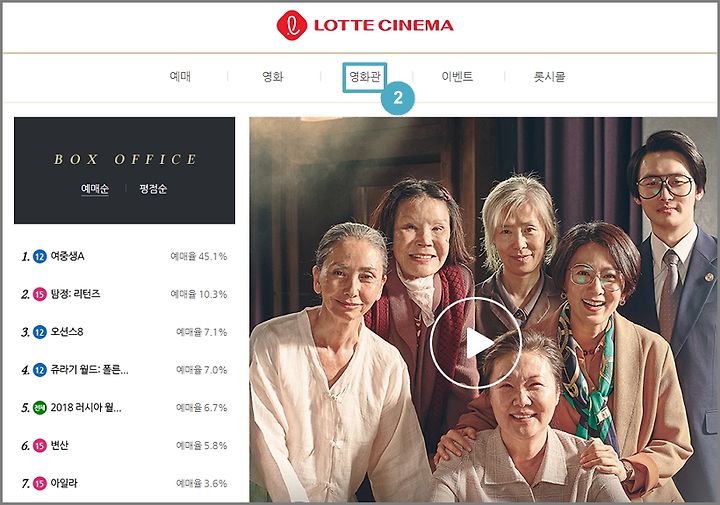Click the Lotte Cinema logo
This screenshot has width=720, height=505.
click(x=365, y=25)
